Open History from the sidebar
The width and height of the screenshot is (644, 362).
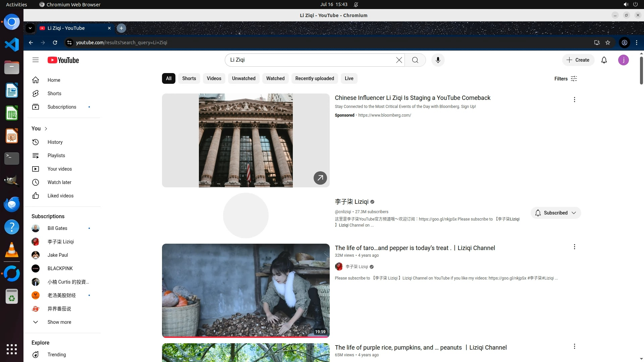point(55,142)
